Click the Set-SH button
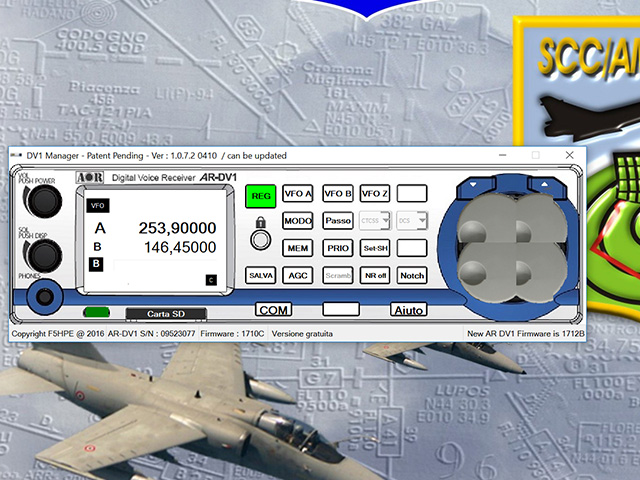 click(x=375, y=248)
